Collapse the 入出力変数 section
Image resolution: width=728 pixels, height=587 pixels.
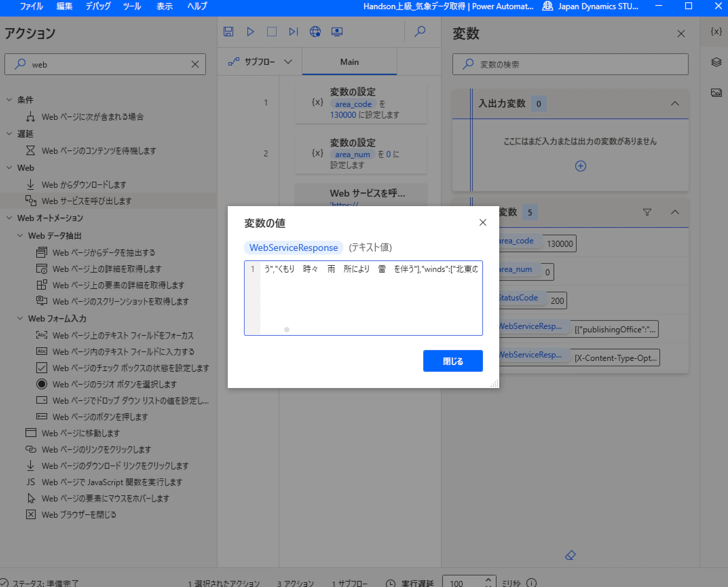click(675, 104)
